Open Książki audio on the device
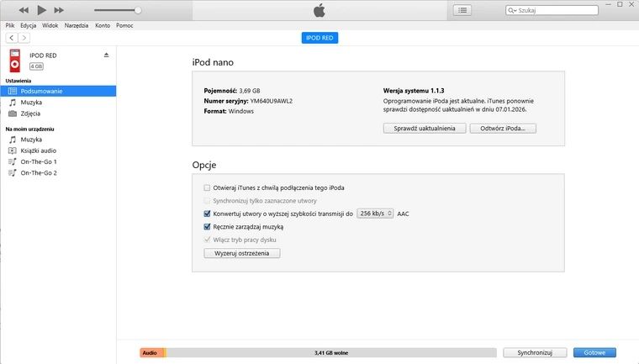 click(x=58, y=150)
